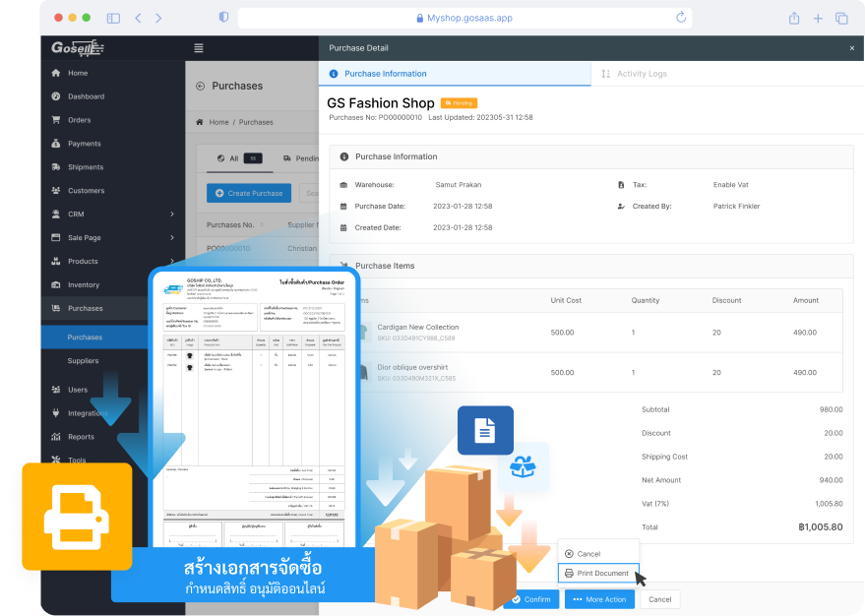
Task: Sort by Purchases No. column
Action: point(235,225)
